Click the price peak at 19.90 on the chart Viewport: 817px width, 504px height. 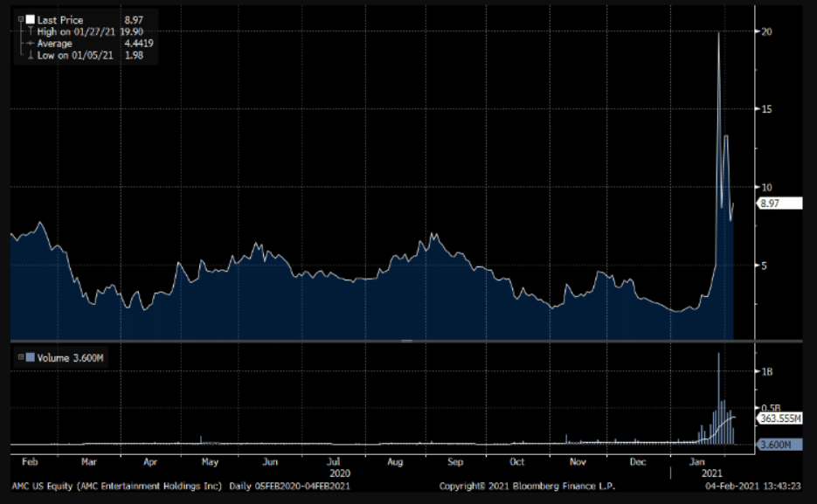tap(718, 33)
